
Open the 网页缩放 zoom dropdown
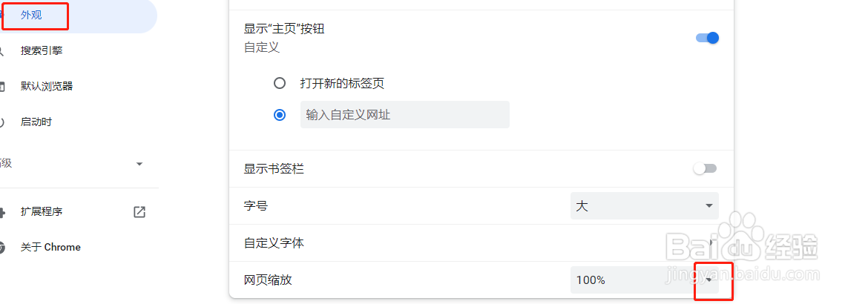click(x=644, y=280)
